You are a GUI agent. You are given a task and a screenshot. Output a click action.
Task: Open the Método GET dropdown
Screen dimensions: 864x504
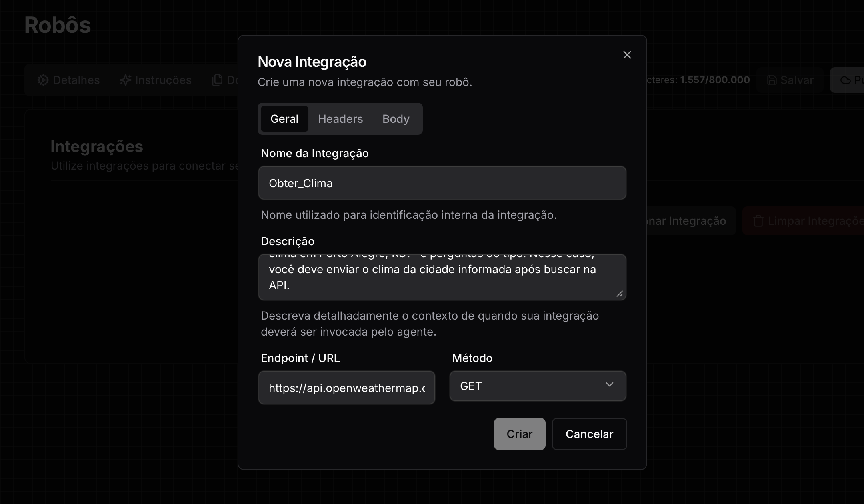coord(537,386)
